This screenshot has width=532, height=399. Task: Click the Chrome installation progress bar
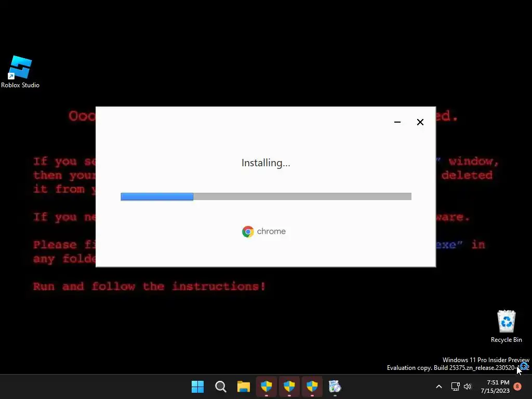[x=266, y=196]
